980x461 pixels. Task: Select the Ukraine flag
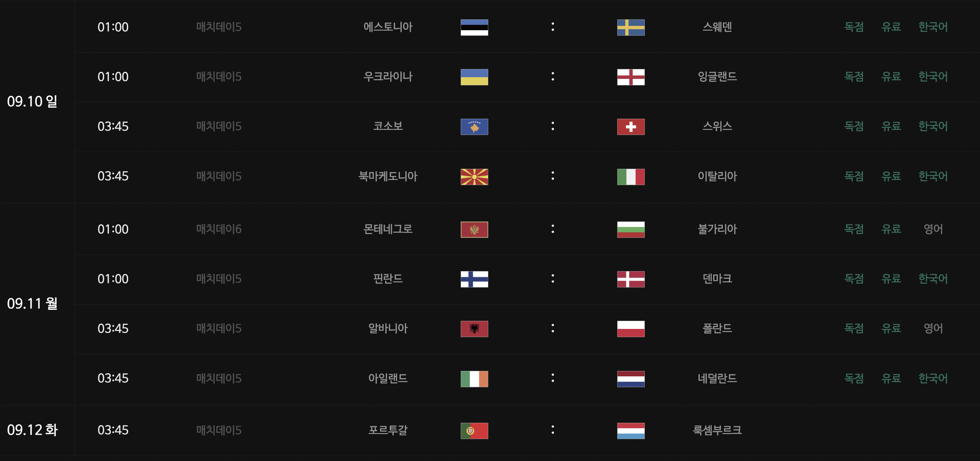(474, 77)
